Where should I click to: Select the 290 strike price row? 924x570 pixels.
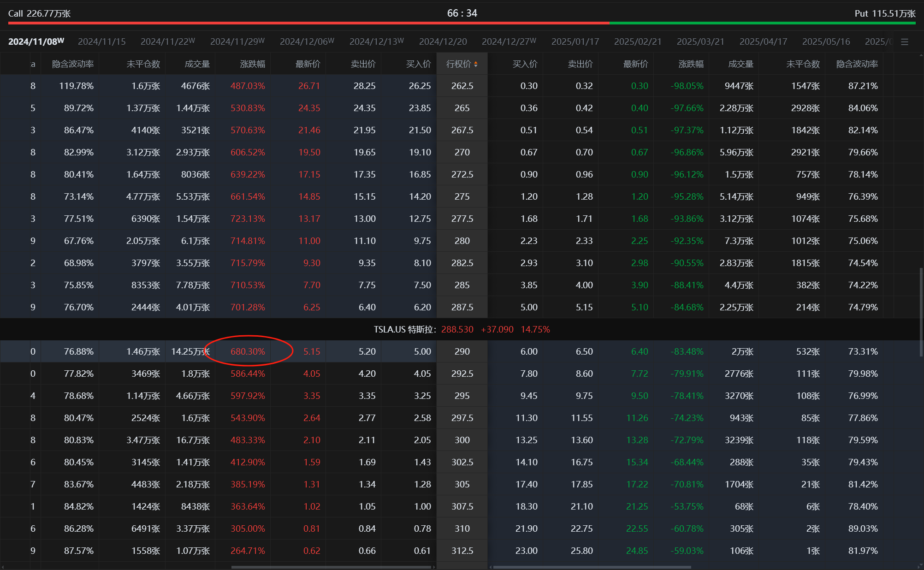[x=462, y=351]
